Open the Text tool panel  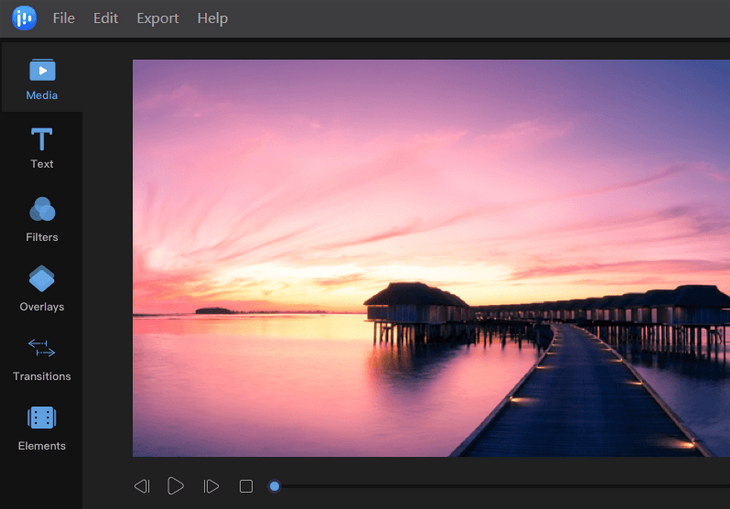42,148
